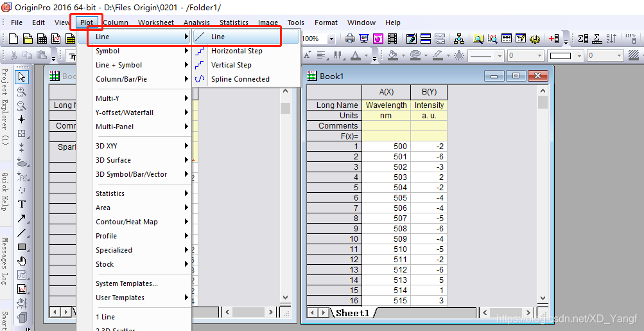Click the Intensity long name cell
This screenshot has width=644, height=331.
pyautogui.click(x=429, y=105)
